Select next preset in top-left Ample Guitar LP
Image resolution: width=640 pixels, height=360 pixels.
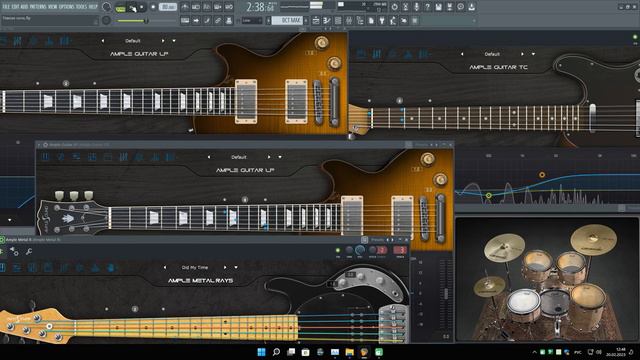click(163, 41)
